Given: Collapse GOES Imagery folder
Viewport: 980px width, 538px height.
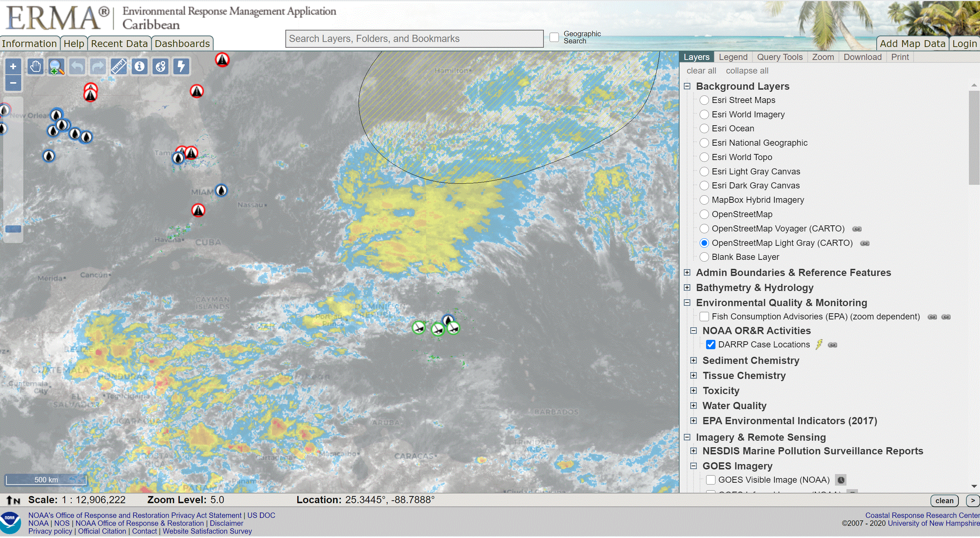Looking at the screenshot, I should click(694, 467).
